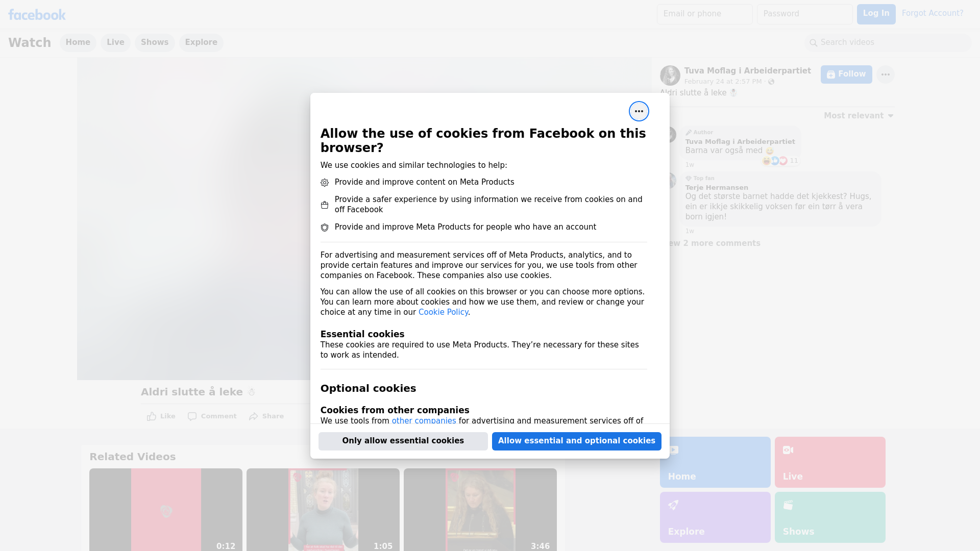Open the Home tile in Watch shortcuts
This screenshot has width=980, height=551.
coord(715,462)
